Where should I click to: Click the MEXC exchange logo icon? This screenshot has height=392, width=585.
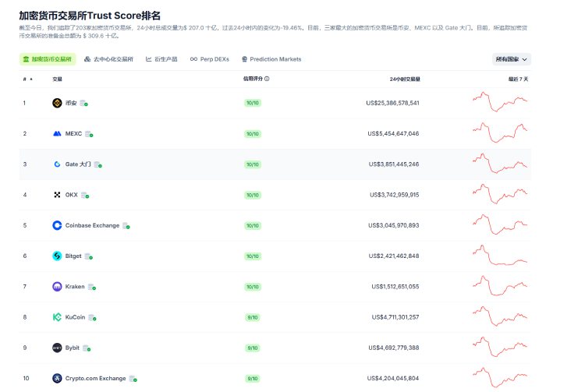(x=57, y=133)
